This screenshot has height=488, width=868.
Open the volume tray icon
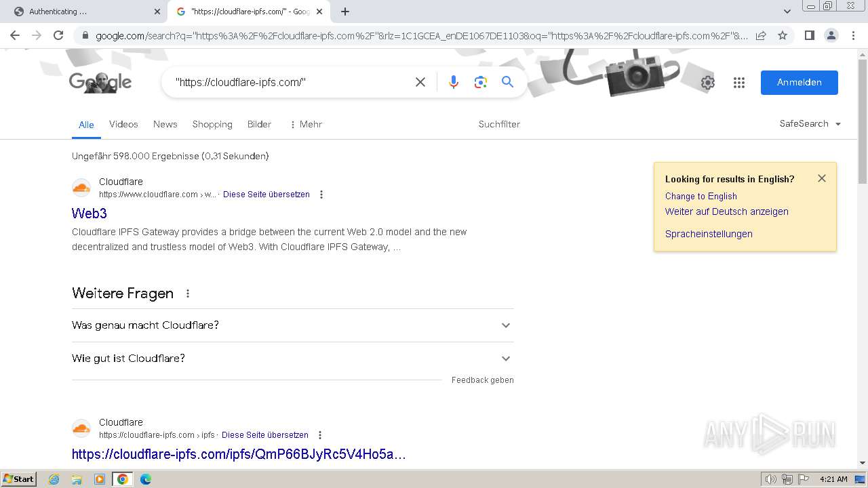(771, 479)
